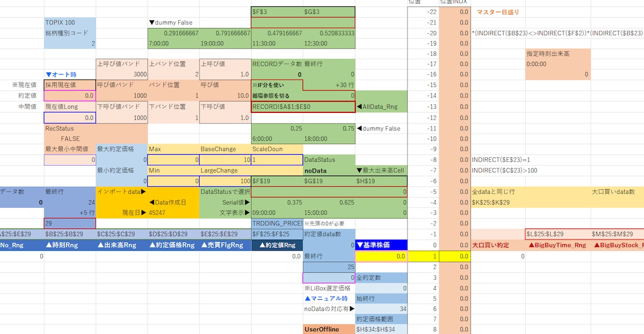The width and height of the screenshot is (644, 334).
Task: Click the RECORD!$A$1:$E$0 range cell
Action: point(303,107)
